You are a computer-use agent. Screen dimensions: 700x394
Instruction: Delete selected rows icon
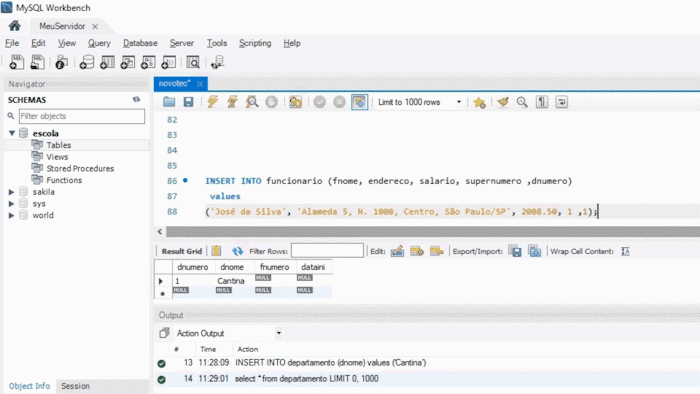(437, 251)
